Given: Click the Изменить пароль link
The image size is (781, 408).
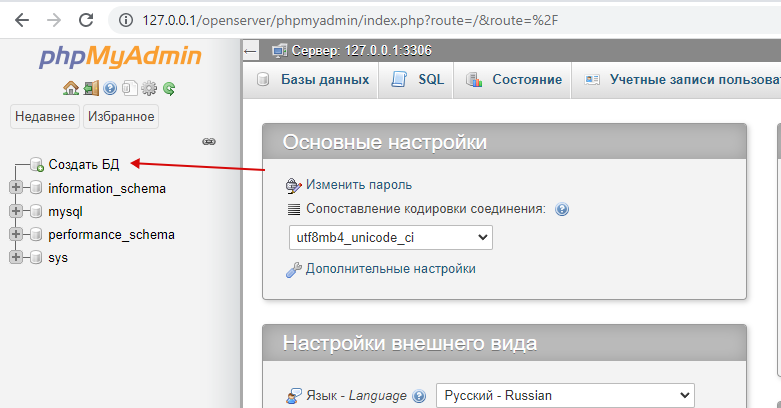Looking at the screenshot, I should 359,185.
